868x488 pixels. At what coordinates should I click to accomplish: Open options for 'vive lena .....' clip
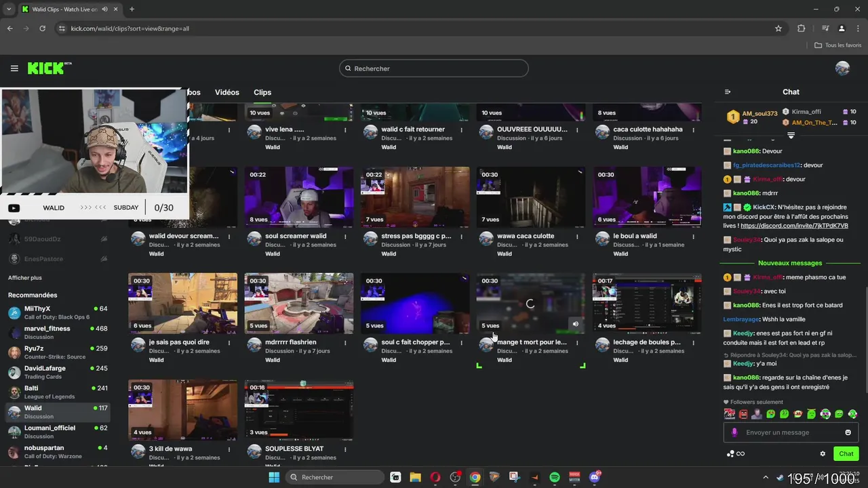click(x=345, y=130)
